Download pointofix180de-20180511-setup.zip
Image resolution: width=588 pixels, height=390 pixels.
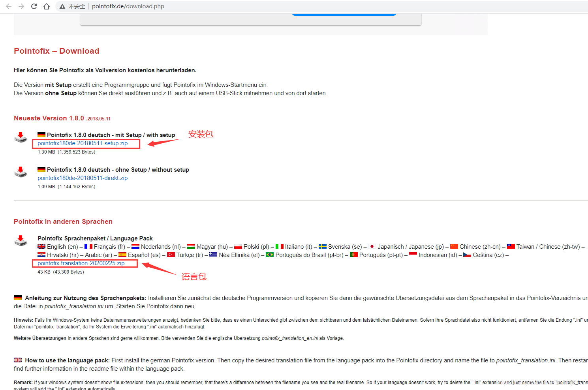(x=83, y=143)
